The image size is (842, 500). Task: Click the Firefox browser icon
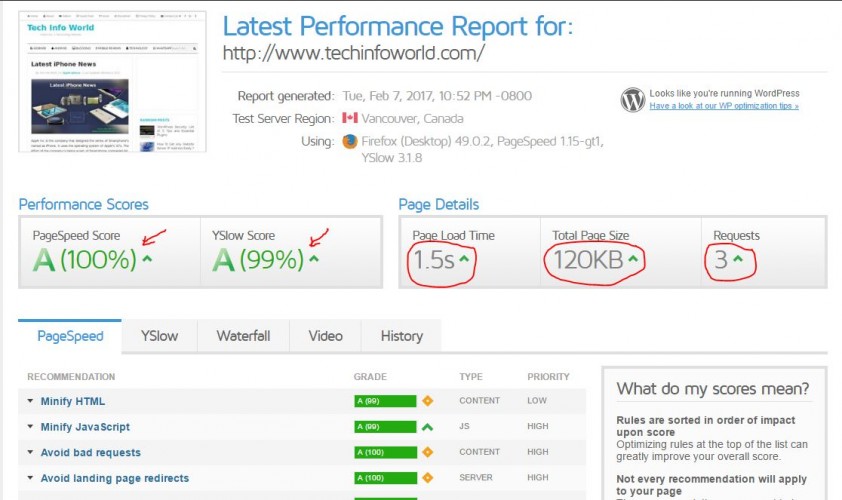click(350, 141)
